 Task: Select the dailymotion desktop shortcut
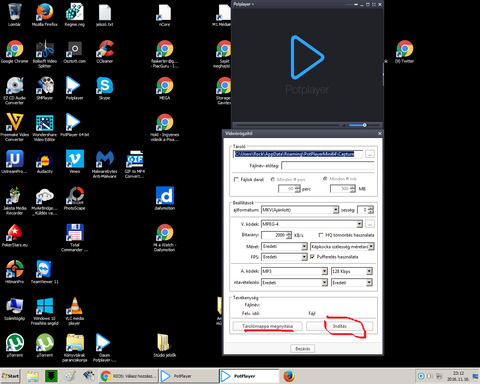pos(165,198)
